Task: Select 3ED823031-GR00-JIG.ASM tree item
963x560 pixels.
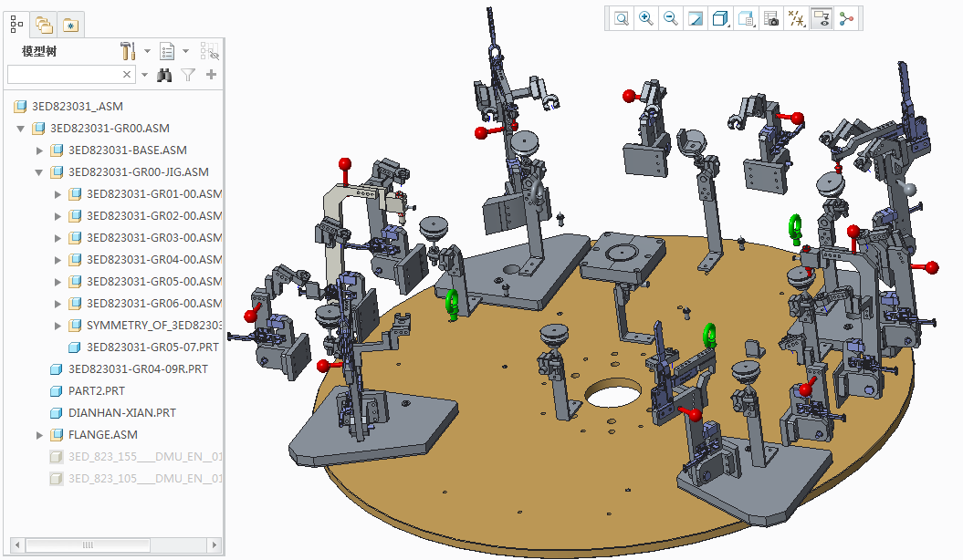Action: [x=139, y=171]
